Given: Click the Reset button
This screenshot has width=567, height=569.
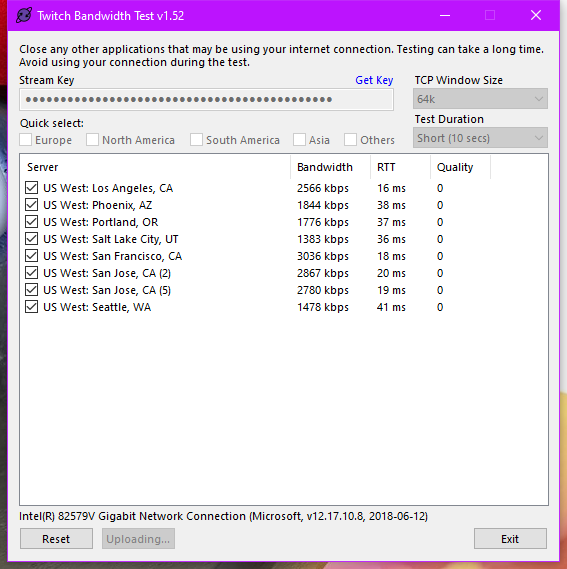Looking at the screenshot, I should (x=56, y=539).
